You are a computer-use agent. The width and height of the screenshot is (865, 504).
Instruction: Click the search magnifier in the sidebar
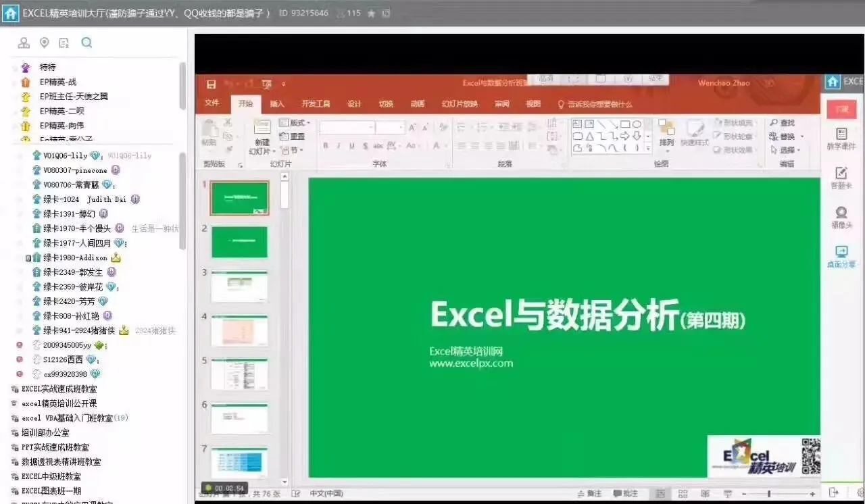click(86, 43)
